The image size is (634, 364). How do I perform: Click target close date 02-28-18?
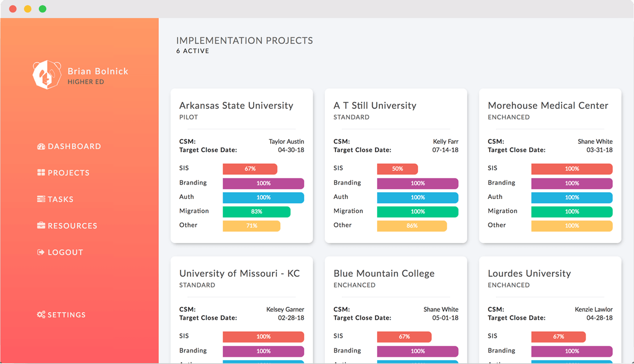(291, 318)
